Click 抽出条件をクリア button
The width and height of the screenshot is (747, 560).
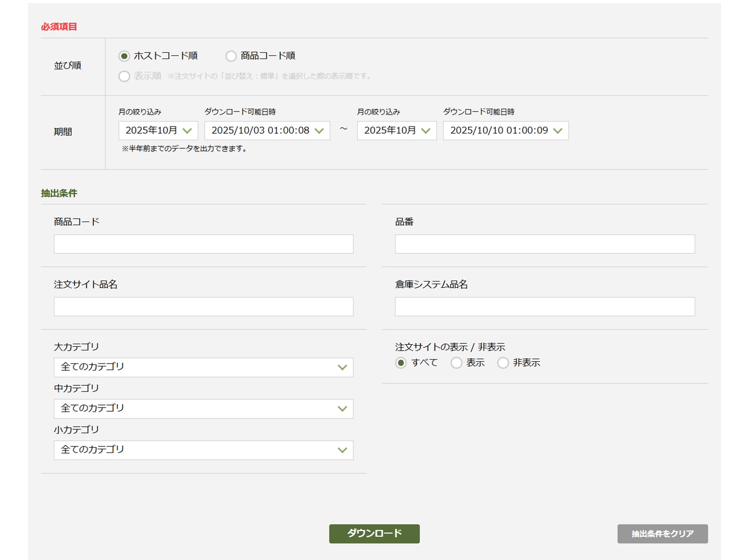click(662, 534)
